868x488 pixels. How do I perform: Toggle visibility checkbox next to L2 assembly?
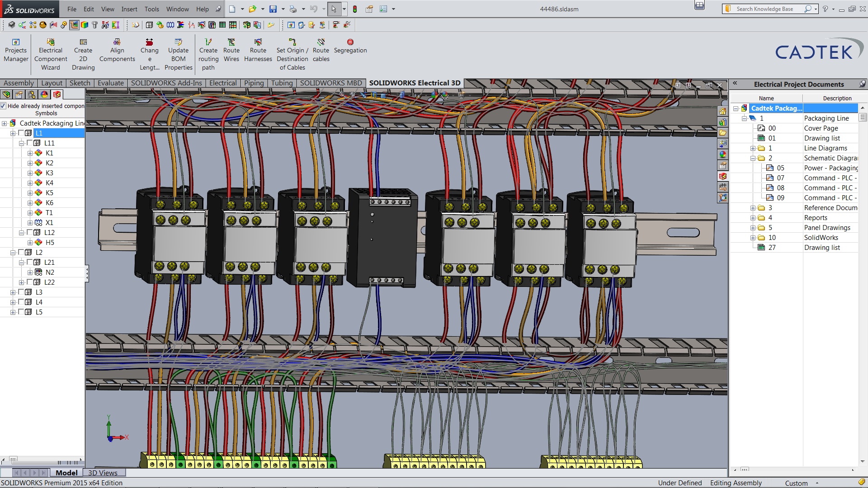pyautogui.click(x=21, y=252)
